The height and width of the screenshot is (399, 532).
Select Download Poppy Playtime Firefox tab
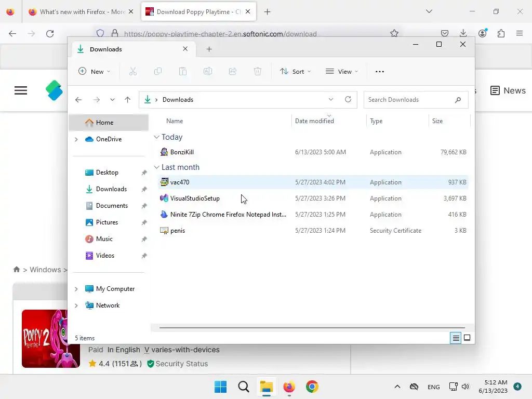tap(198, 12)
